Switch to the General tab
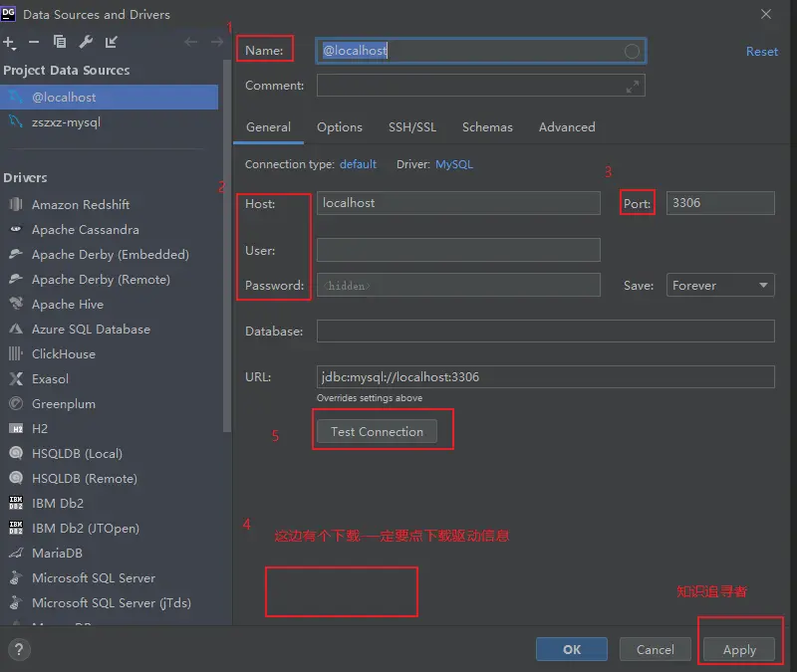This screenshot has width=797, height=672. coord(268,127)
